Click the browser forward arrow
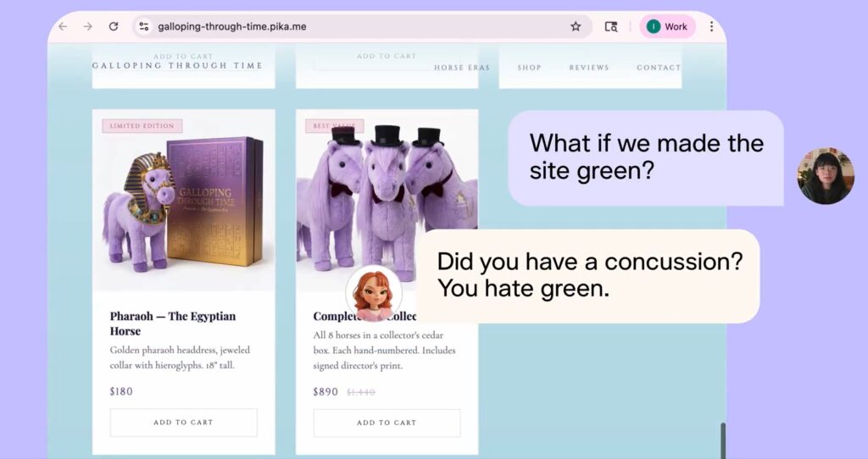The image size is (868, 459). pyautogui.click(x=88, y=26)
